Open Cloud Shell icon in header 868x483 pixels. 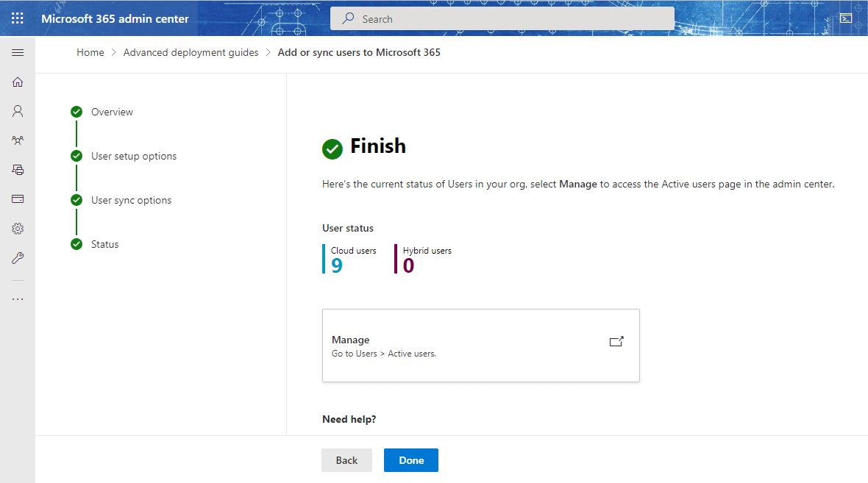[x=846, y=18]
